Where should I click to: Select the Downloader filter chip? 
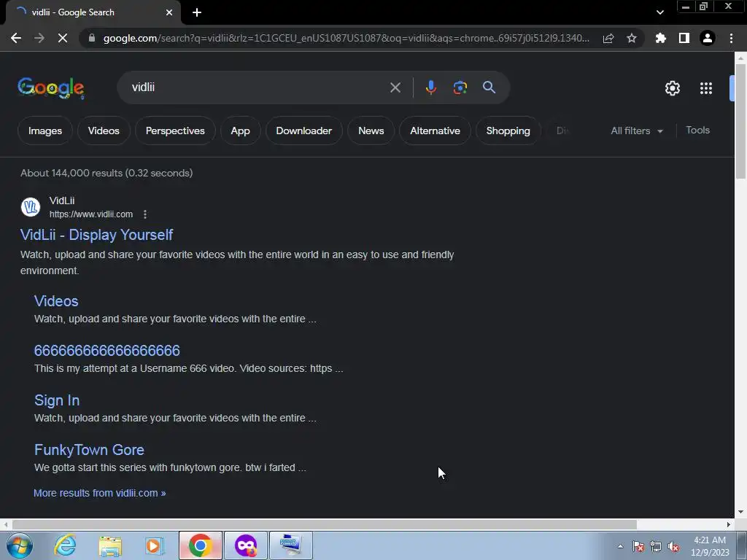click(x=303, y=131)
